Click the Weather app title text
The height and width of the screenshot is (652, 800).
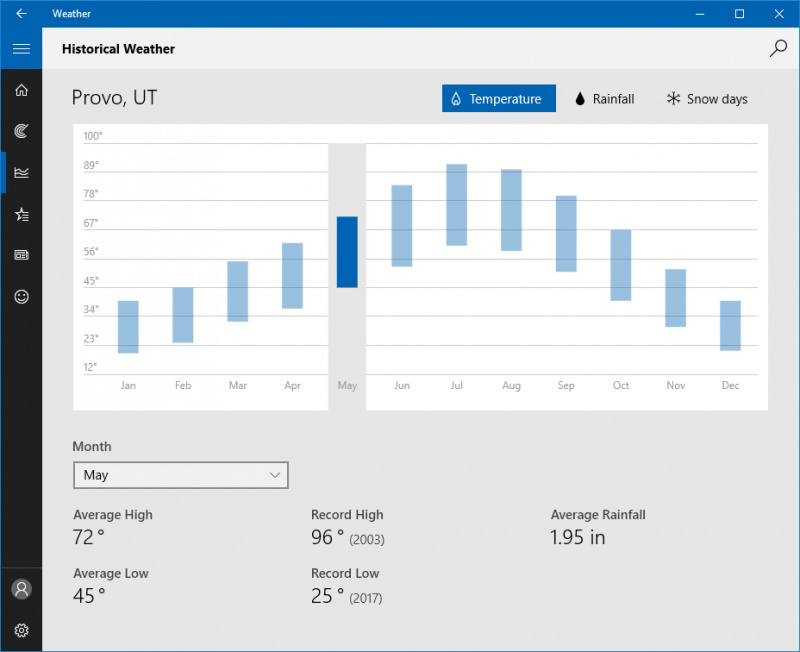coord(71,14)
